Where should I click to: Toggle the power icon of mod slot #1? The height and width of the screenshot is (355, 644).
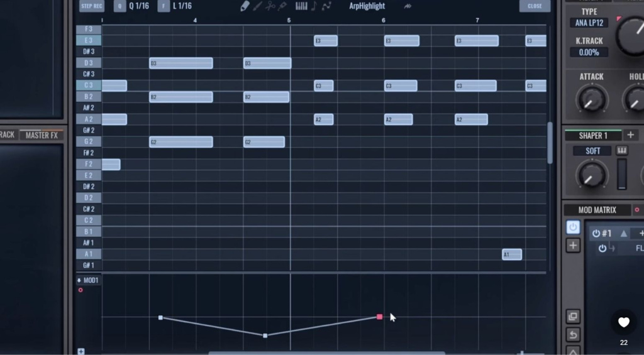tap(596, 234)
